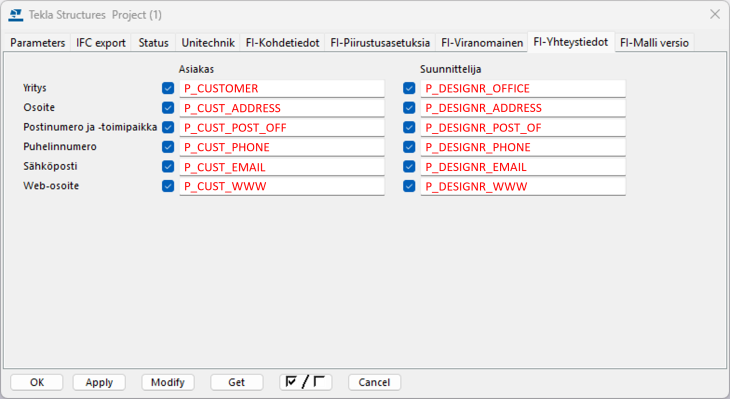This screenshot has height=399, width=730.
Task: Click the Cancel button
Action: tap(374, 382)
